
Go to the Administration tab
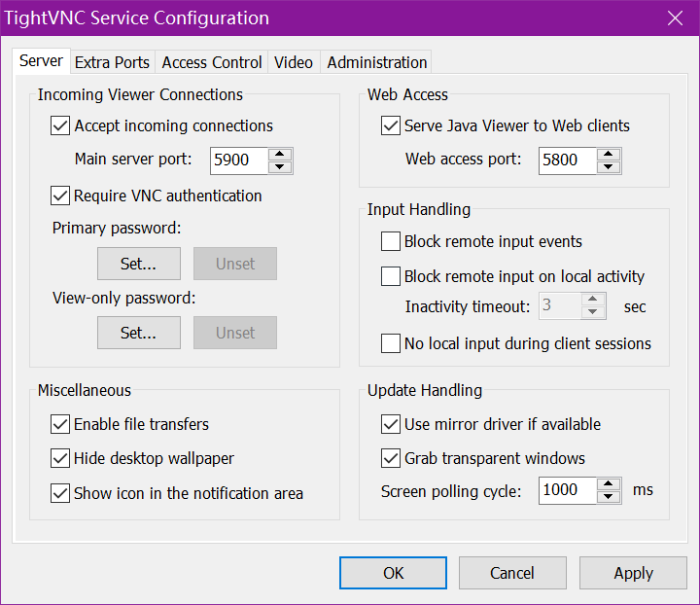(x=376, y=62)
